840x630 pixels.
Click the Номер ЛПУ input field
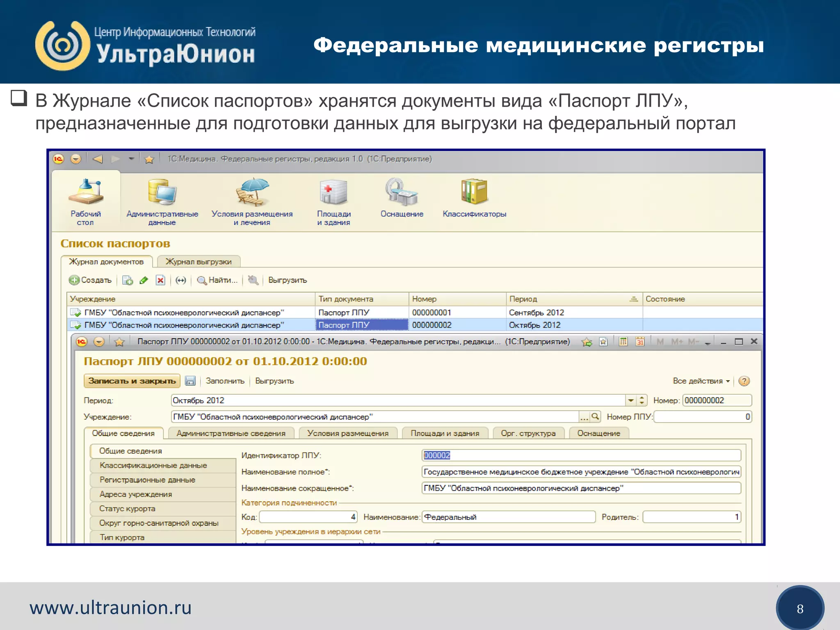[703, 417]
